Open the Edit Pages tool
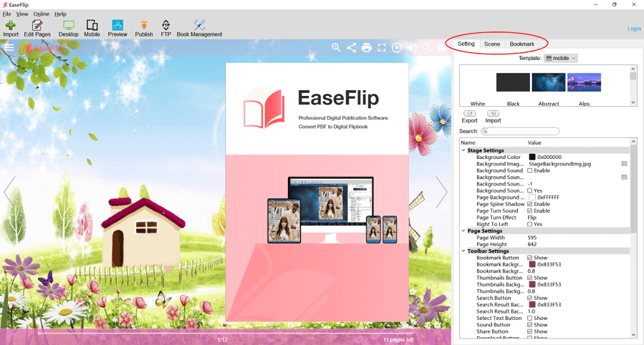The image size is (644, 345). tap(37, 28)
